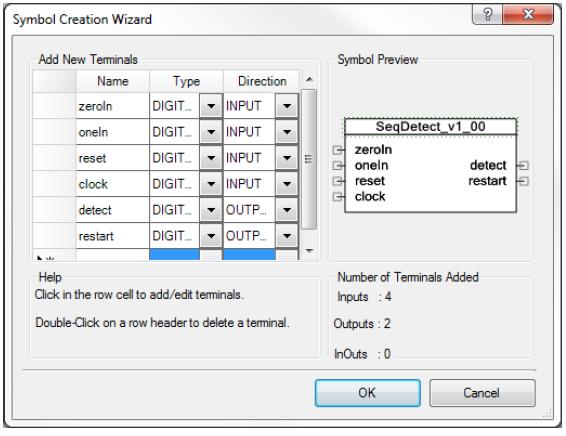Viewport: 566px width, 436px height.
Task: Select the clock row header
Action: [54, 184]
